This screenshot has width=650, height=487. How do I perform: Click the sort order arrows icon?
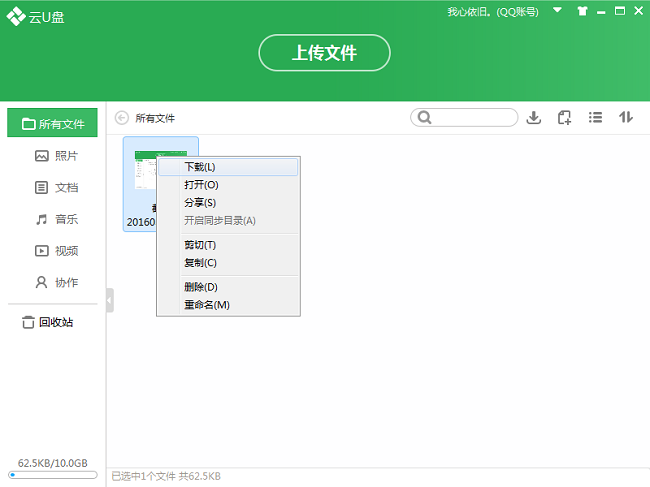[626, 117]
